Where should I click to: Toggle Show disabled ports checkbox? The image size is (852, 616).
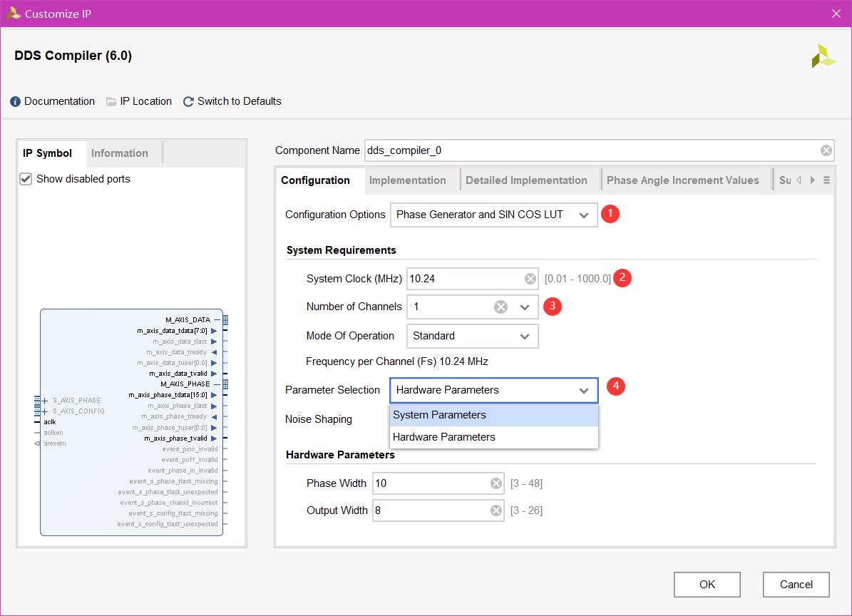[26, 179]
